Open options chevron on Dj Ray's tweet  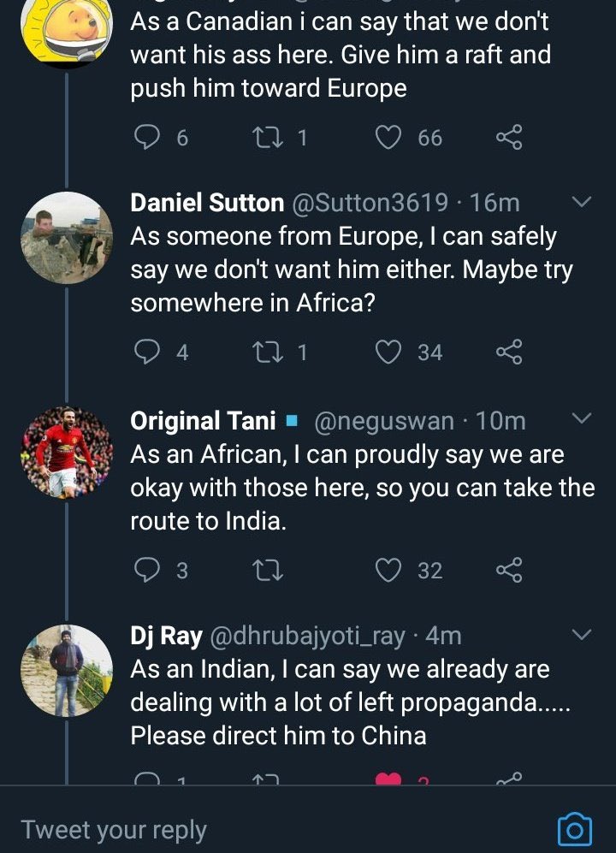(x=582, y=634)
